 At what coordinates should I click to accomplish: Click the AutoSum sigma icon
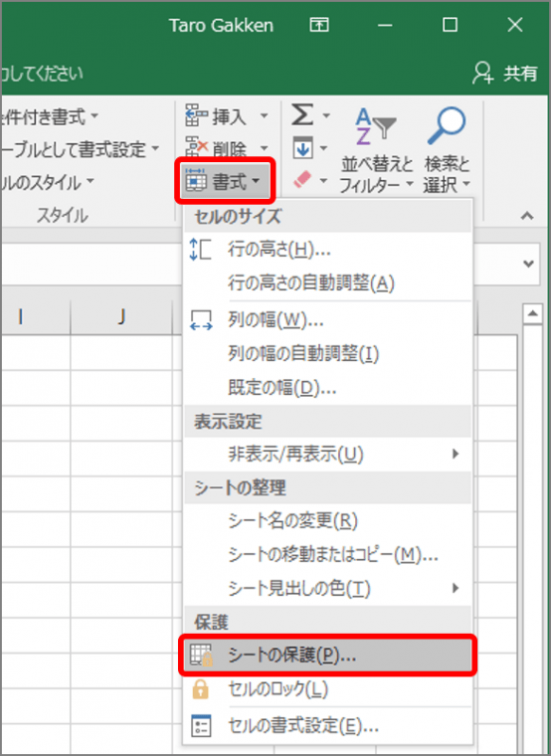(302, 114)
